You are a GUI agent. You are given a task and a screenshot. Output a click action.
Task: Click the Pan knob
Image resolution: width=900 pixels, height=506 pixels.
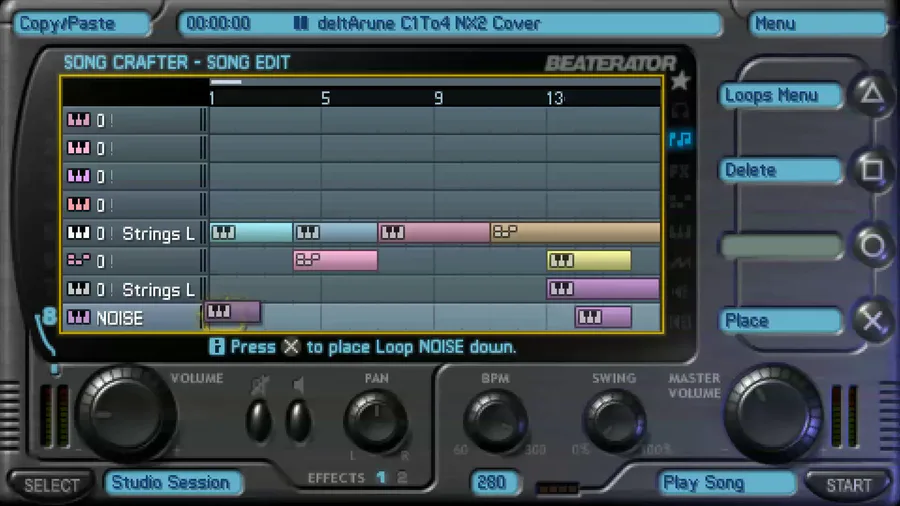point(377,421)
